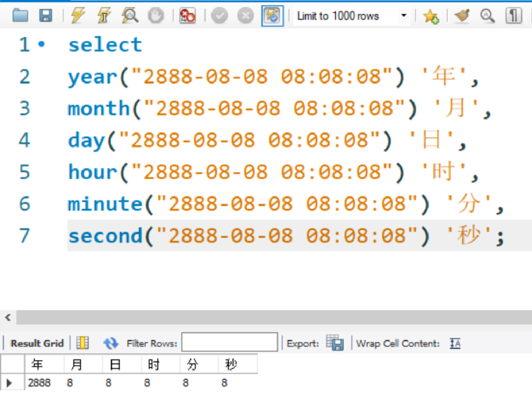Toggle auto-commit mode
Image resolution: width=532 pixels, height=402 pixels.
pyautogui.click(x=272, y=15)
